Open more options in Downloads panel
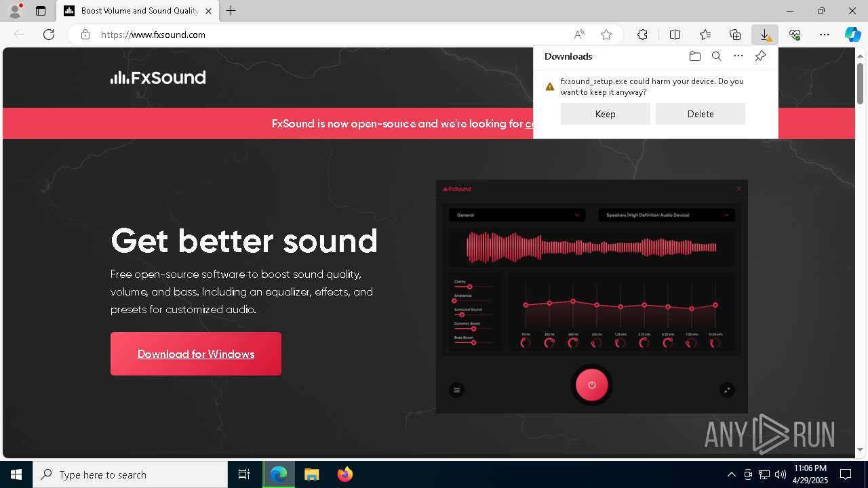Screen dimensions: 868x488 [738, 56]
